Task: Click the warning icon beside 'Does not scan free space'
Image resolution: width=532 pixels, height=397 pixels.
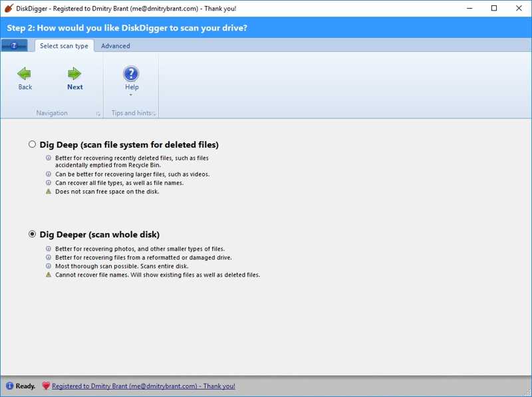Action: (49, 192)
